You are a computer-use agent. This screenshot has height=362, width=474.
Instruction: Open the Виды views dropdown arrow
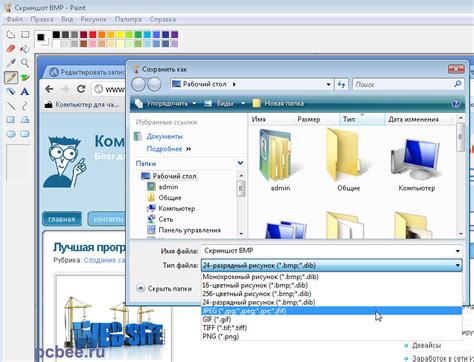243,104
